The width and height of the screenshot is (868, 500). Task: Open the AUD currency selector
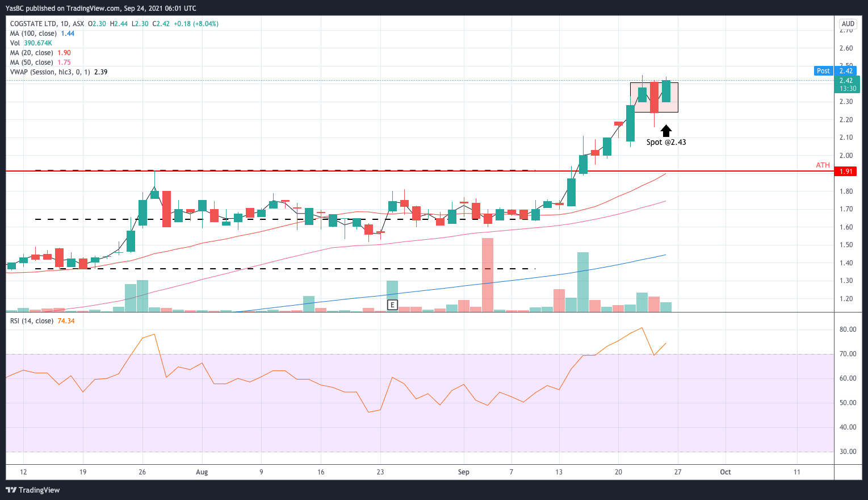pyautogui.click(x=848, y=24)
